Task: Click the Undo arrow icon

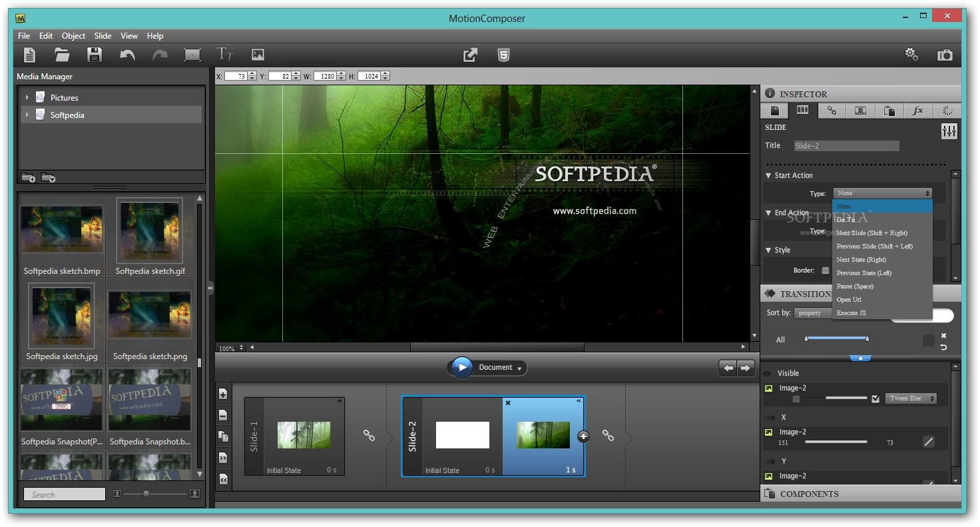Action: point(127,55)
